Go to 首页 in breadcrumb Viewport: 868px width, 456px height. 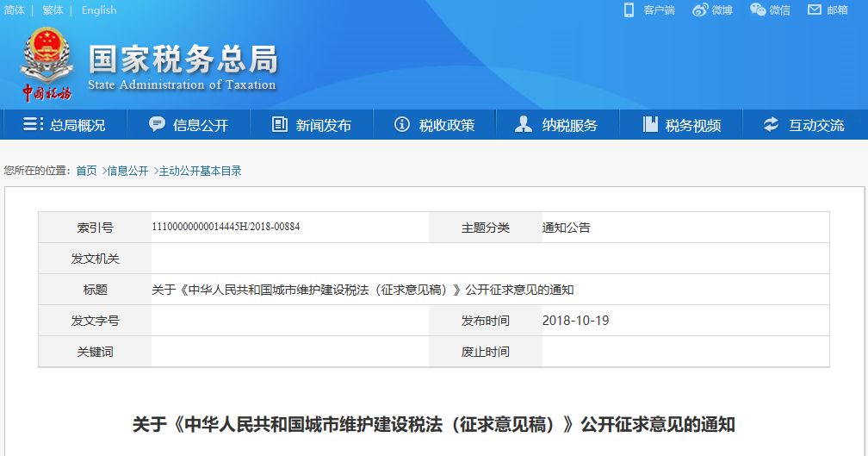point(86,171)
